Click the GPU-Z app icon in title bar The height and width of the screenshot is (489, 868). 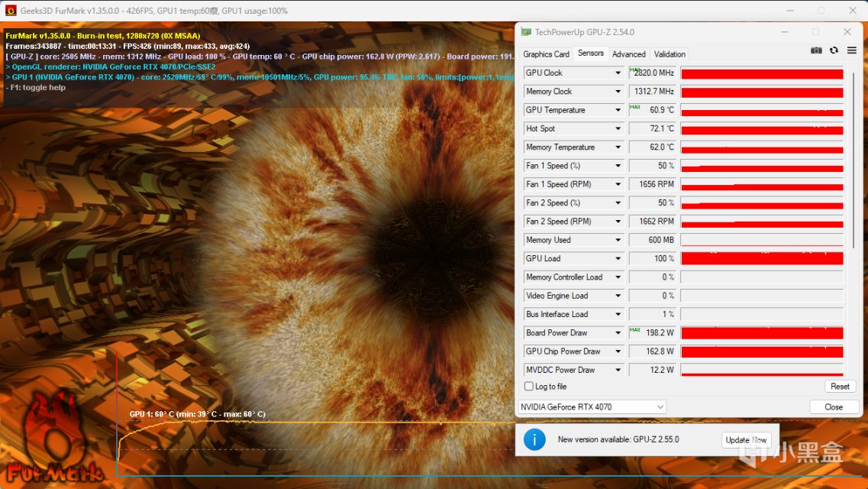coord(526,32)
